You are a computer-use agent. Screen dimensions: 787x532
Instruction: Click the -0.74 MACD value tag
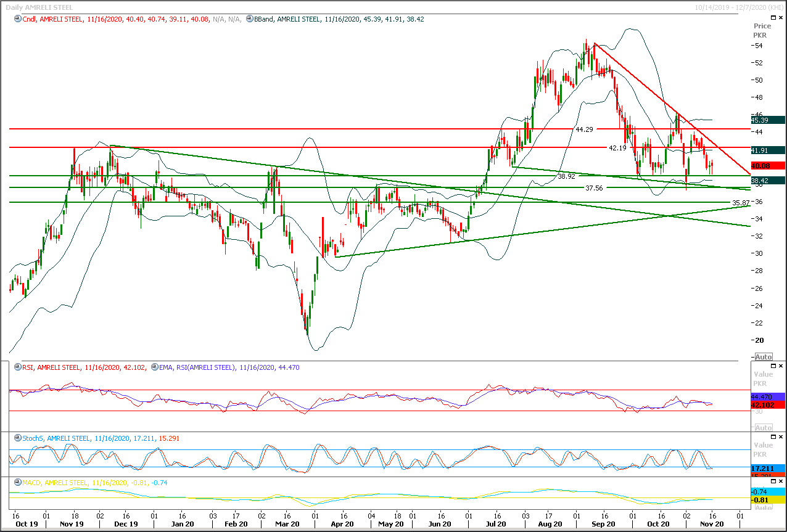point(767,491)
